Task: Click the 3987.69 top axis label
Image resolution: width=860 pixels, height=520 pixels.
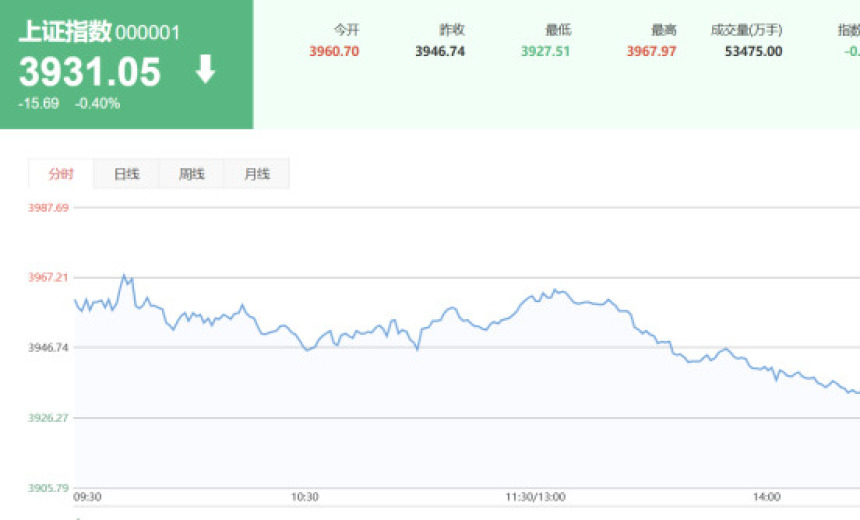Action: point(48,207)
